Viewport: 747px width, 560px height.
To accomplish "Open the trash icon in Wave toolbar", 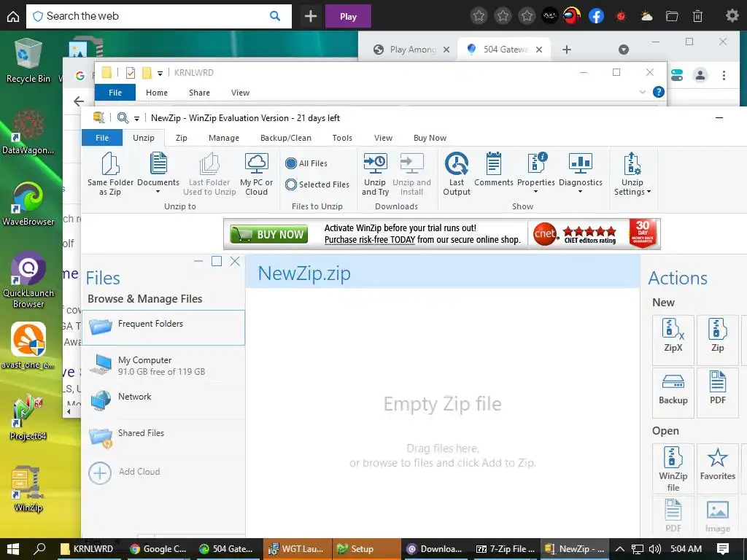I will (x=697, y=16).
